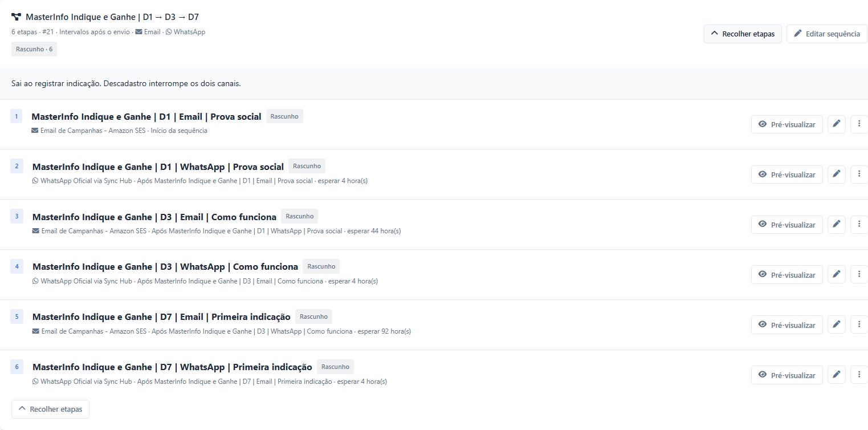Preview the D1 WhatsApp Prova social step
868x430 pixels.
tap(787, 175)
